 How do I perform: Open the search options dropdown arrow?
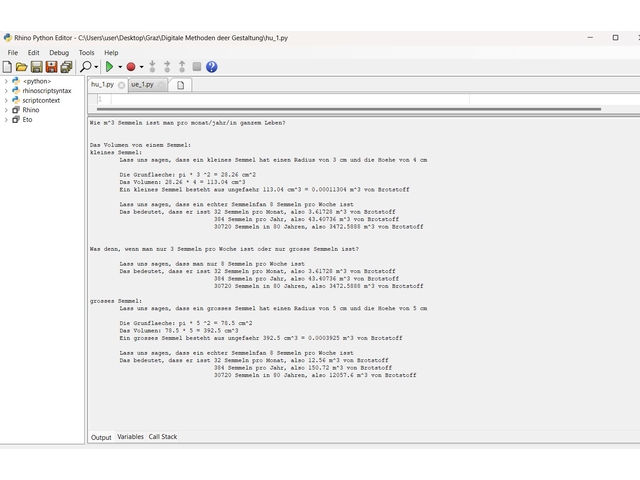click(x=96, y=67)
